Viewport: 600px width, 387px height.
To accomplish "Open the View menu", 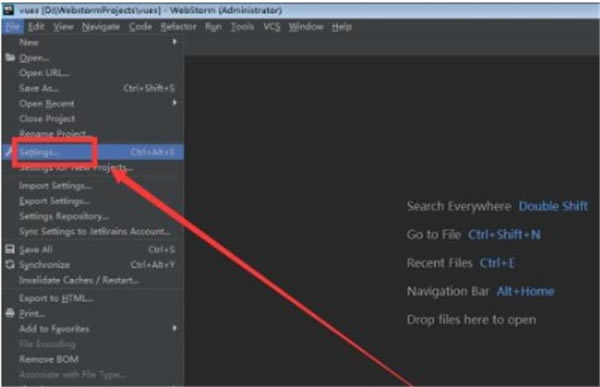I will pyautogui.click(x=63, y=27).
